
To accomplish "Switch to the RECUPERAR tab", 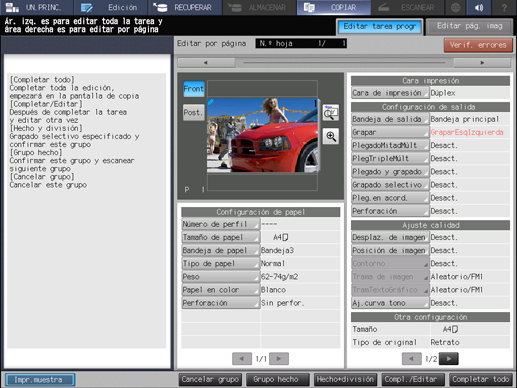I will click(184, 7).
